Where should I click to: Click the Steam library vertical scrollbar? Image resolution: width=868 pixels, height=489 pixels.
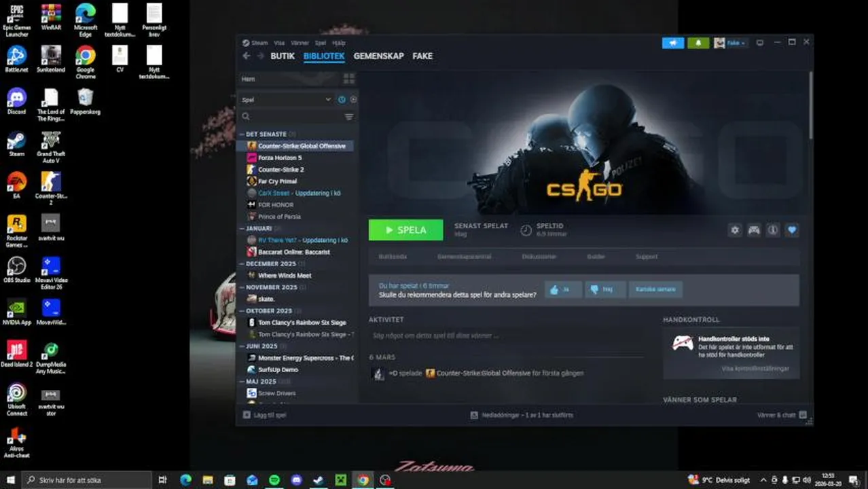pyautogui.click(x=811, y=105)
